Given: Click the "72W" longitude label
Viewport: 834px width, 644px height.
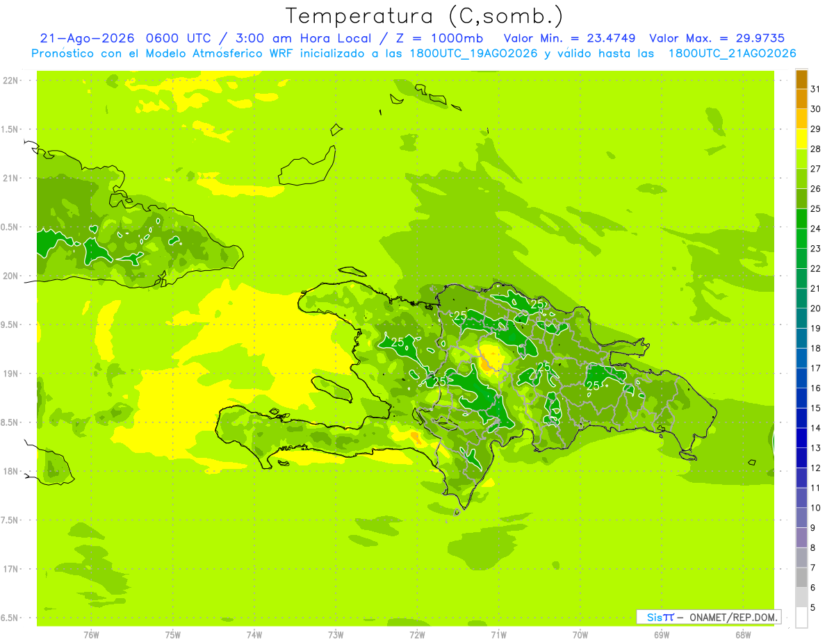Looking at the screenshot, I should click(417, 634).
